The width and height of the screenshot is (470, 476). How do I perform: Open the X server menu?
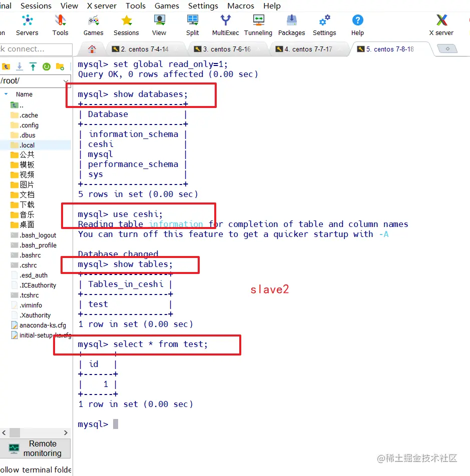pyautogui.click(x=102, y=6)
